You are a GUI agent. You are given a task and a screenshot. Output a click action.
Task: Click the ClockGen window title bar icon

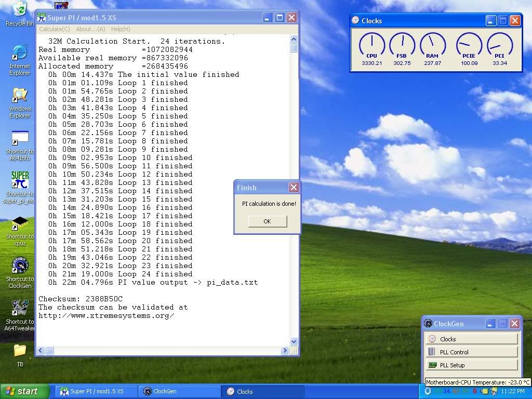coord(428,323)
